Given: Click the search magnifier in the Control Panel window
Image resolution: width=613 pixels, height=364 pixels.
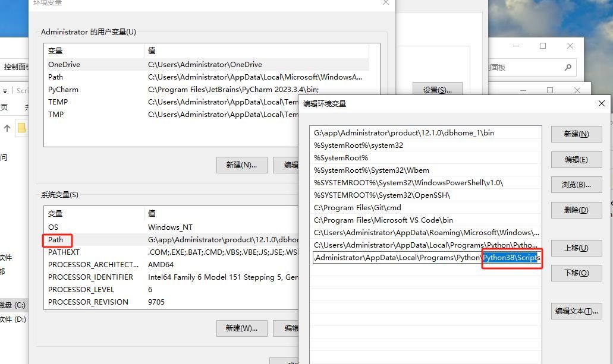Looking at the screenshot, I should 568,68.
